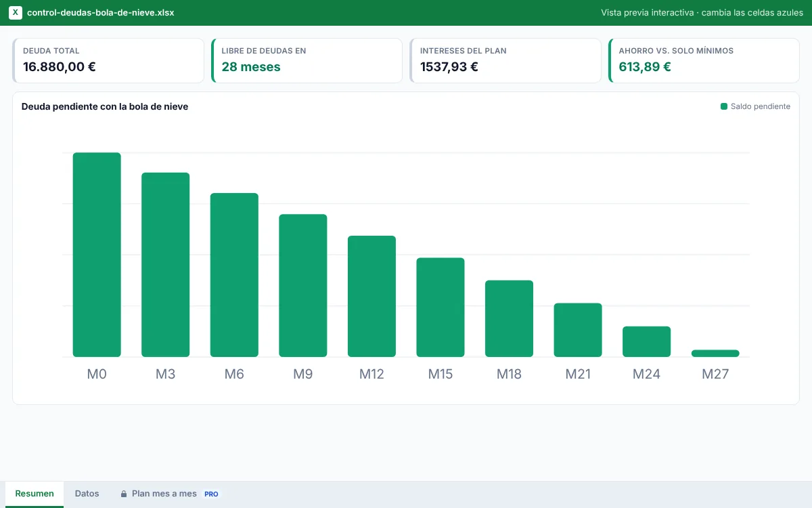Select the M12 chart bar
Screen dimensions: 812x508
pos(371,296)
